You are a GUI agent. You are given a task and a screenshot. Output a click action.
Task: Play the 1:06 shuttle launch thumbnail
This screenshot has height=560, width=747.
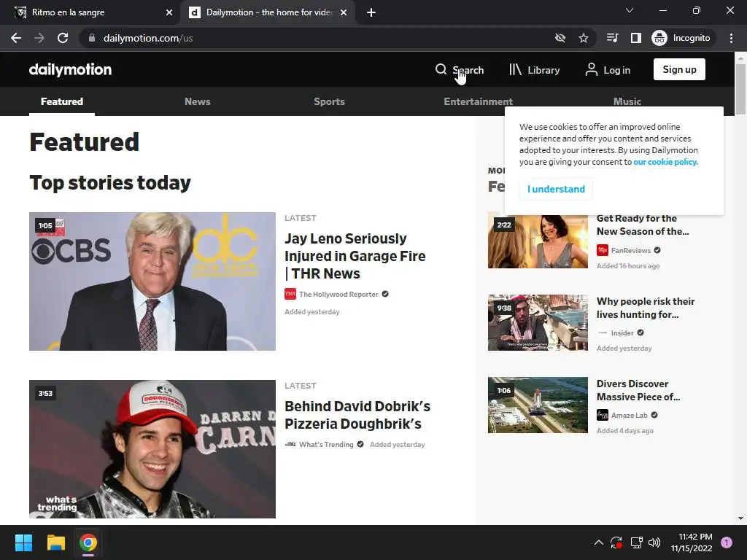click(538, 405)
